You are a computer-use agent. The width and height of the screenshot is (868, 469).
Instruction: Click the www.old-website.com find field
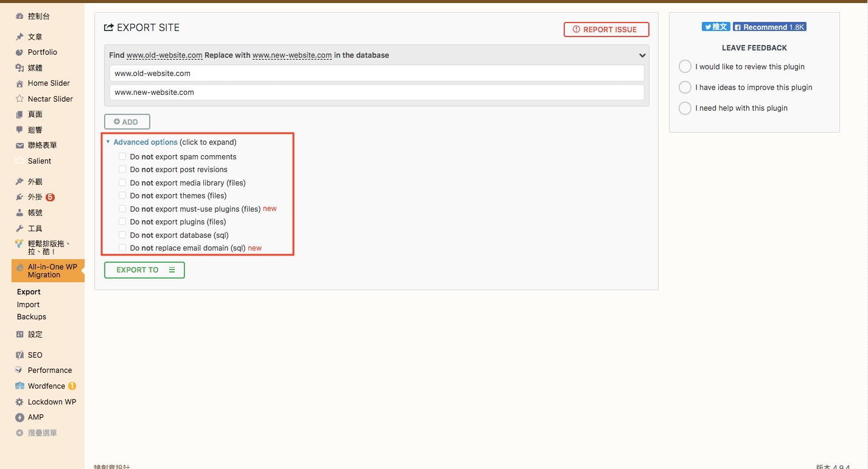click(377, 73)
